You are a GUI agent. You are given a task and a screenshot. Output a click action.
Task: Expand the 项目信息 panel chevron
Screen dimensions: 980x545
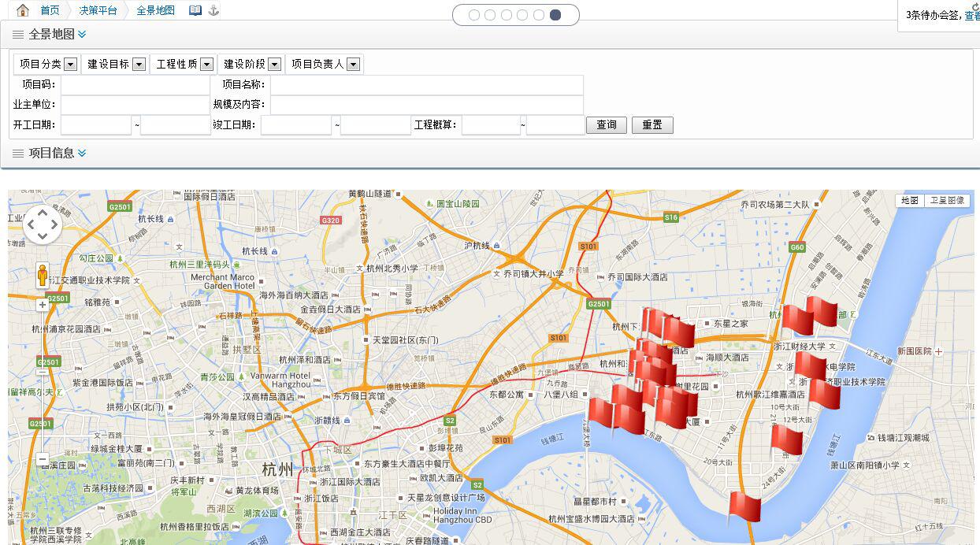tap(83, 154)
